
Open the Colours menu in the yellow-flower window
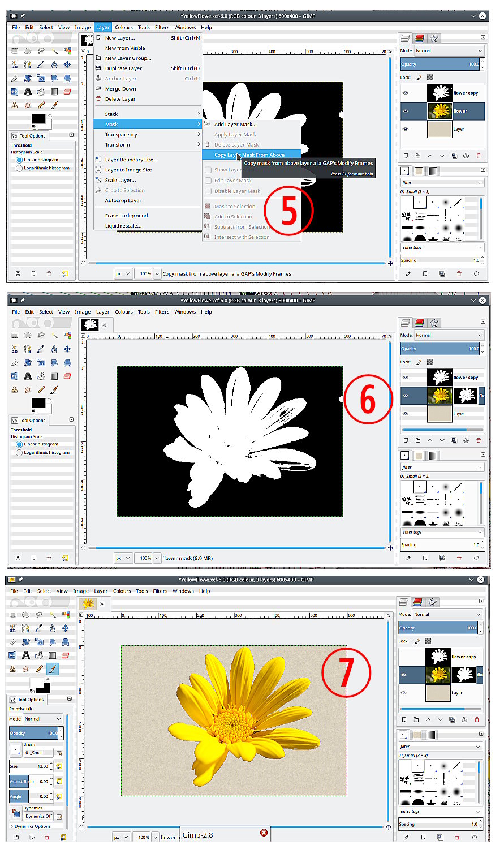tap(122, 591)
